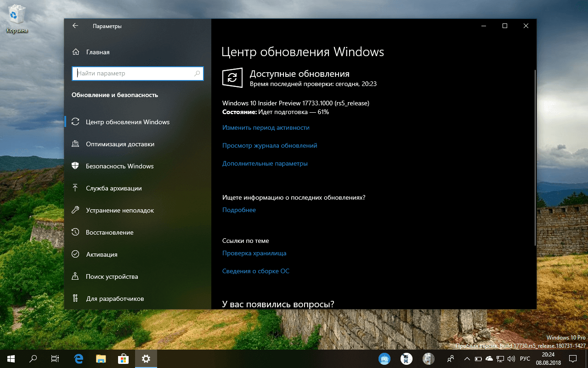
Task: Open Проверка хранилища link
Action: tap(254, 253)
